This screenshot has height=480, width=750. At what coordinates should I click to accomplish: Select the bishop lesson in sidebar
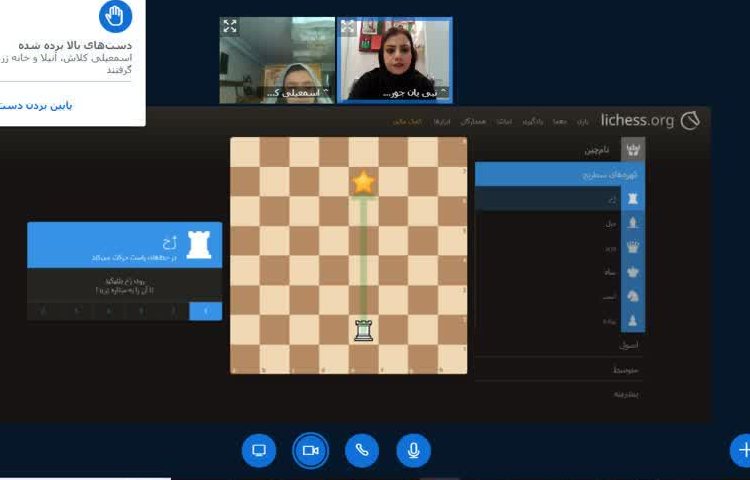coord(632,222)
